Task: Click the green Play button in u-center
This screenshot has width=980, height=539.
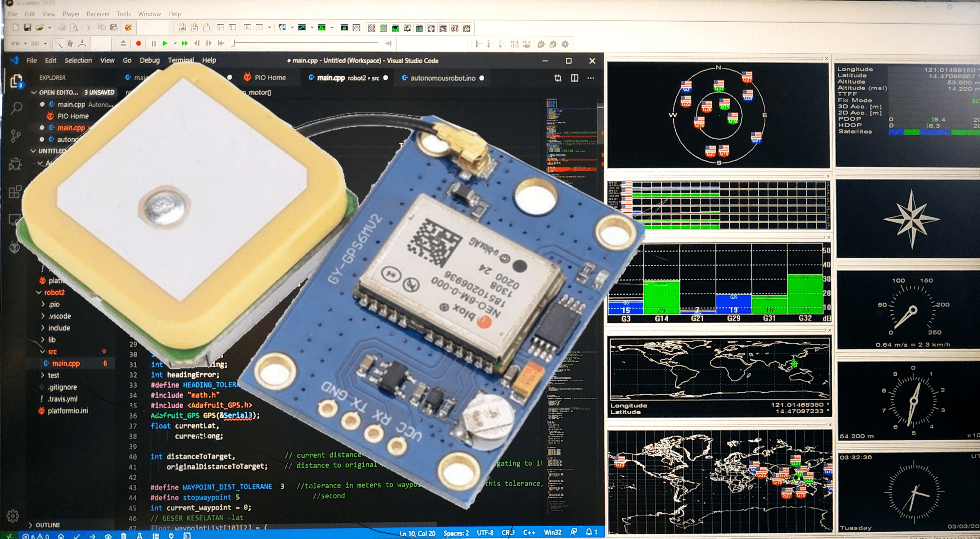Action: (x=165, y=43)
